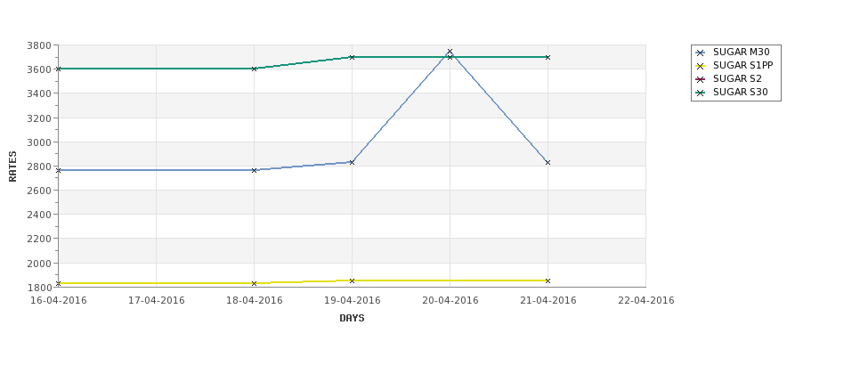The image size is (868, 382).
Task: Select SUGAR M30 data point on 21-04-2016
Action: tap(548, 162)
